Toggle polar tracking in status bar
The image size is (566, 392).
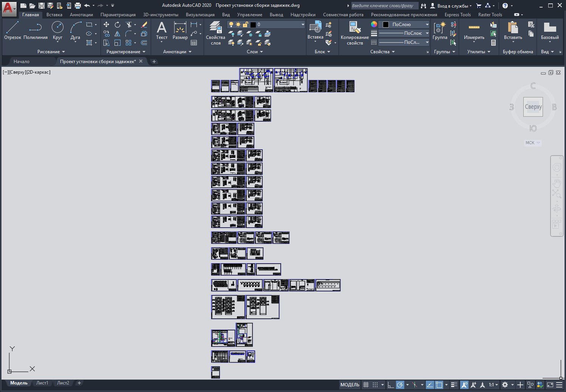tap(400, 385)
